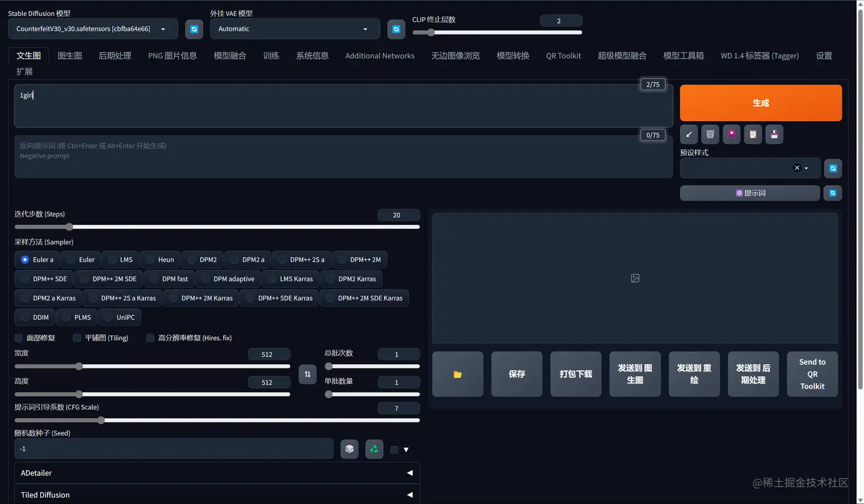Select the Euler sampler
The width and height of the screenshot is (864, 504).
[80, 260]
